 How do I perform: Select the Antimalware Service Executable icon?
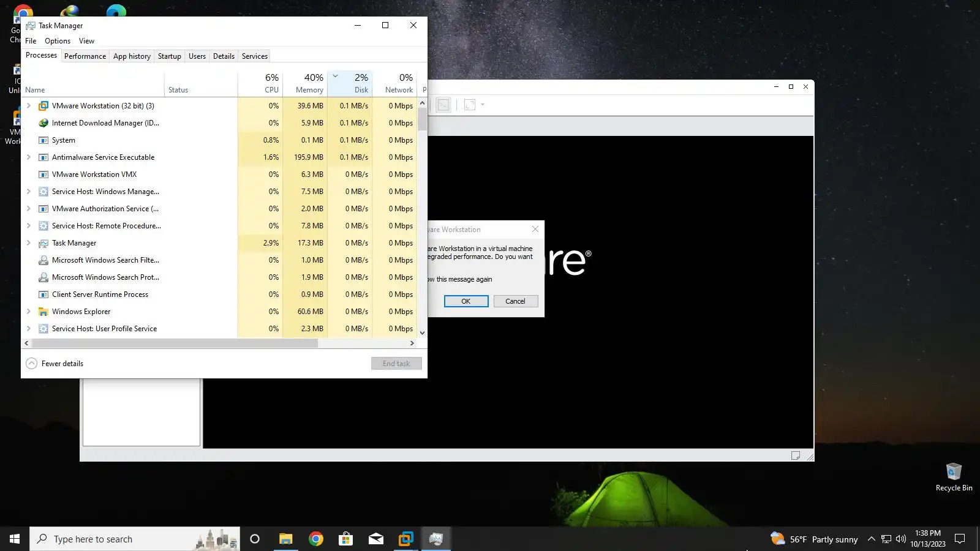tap(43, 157)
